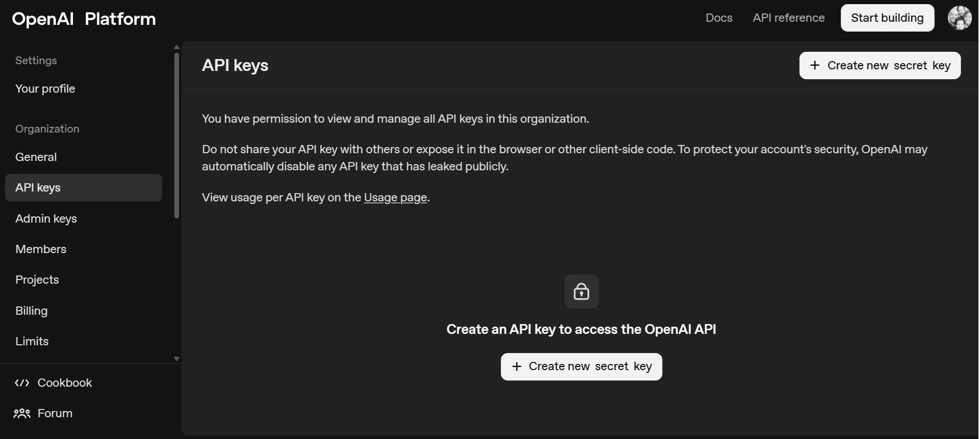Open Billing settings
Screen dimensions: 980x439
pos(32,311)
